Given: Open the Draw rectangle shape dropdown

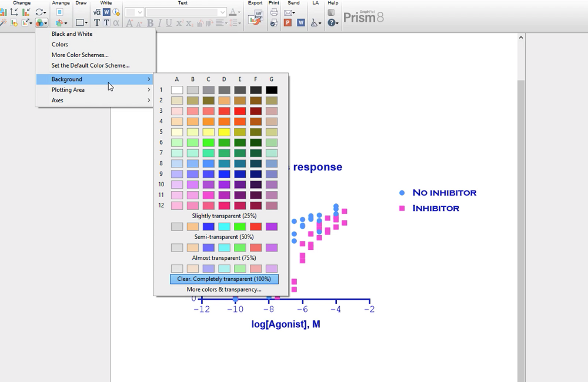Looking at the screenshot, I should 81,23.
